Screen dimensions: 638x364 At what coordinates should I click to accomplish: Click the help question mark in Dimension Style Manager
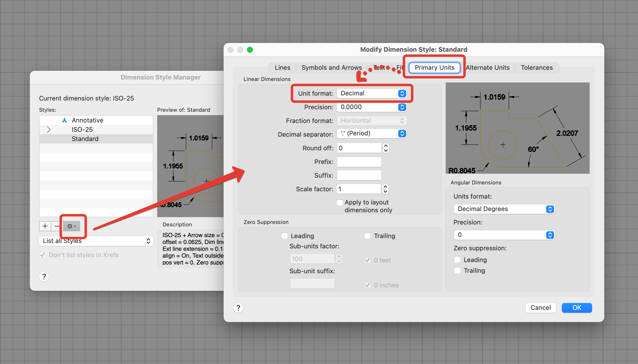pyautogui.click(x=44, y=276)
